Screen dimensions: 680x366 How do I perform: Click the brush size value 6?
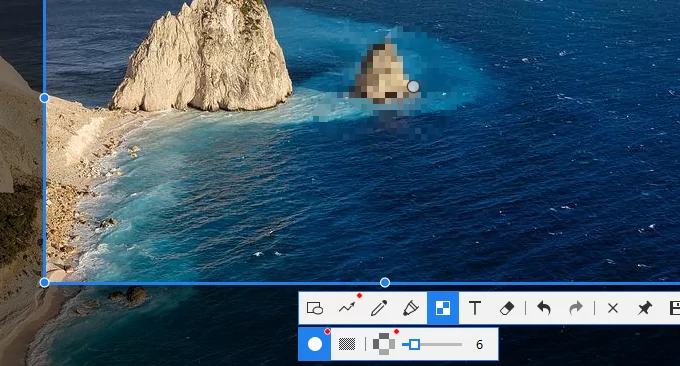click(x=479, y=345)
